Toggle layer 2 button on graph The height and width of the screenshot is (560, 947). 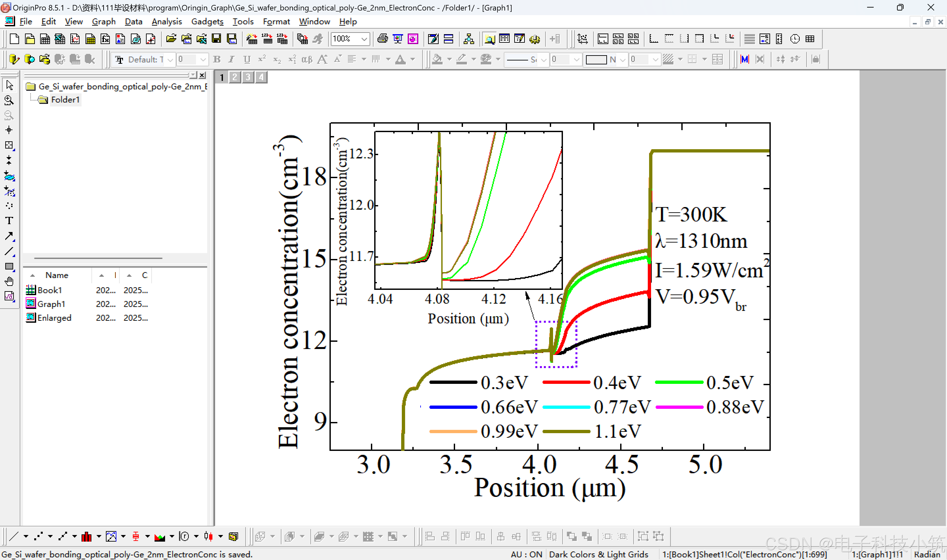[235, 77]
